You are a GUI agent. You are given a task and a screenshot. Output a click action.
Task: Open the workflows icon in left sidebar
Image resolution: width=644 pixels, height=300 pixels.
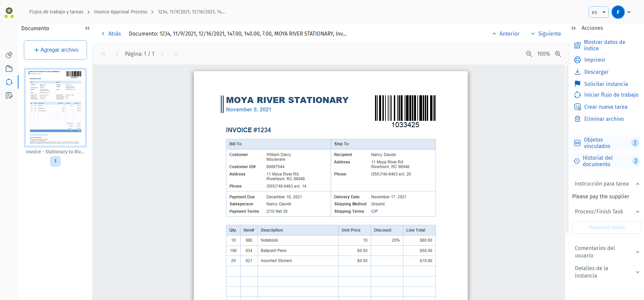tap(9, 82)
